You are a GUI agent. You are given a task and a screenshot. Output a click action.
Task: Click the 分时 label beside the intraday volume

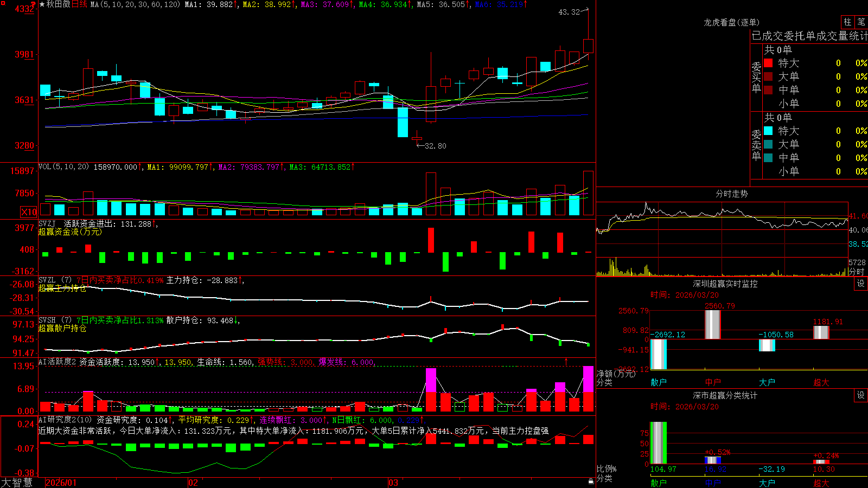[x=857, y=272]
